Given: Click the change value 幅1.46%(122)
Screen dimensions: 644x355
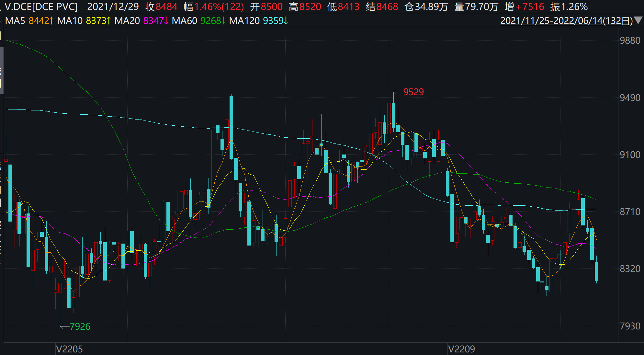Looking at the screenshot, I should coord(214,6).
